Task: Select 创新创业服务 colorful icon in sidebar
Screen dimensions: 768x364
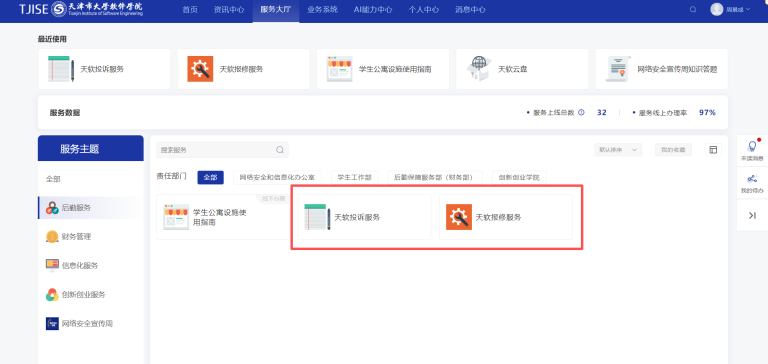Action: [52, 294]
